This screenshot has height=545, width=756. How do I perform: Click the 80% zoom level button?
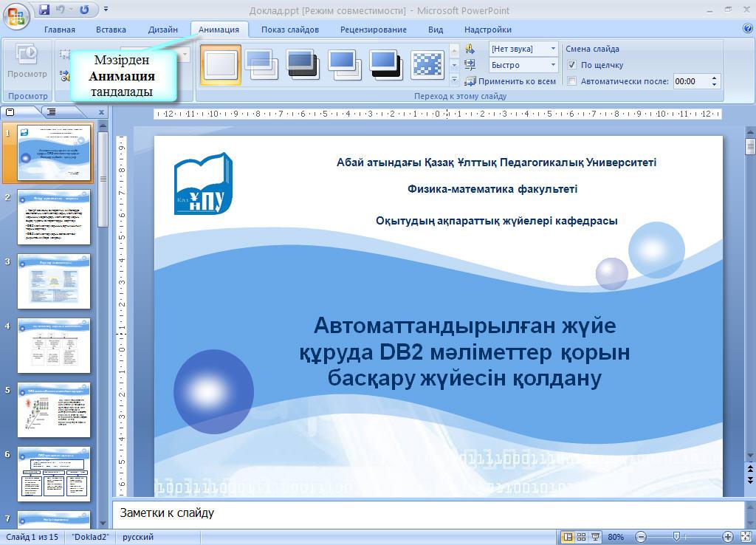pyautogui.click(x=616, y=537)
